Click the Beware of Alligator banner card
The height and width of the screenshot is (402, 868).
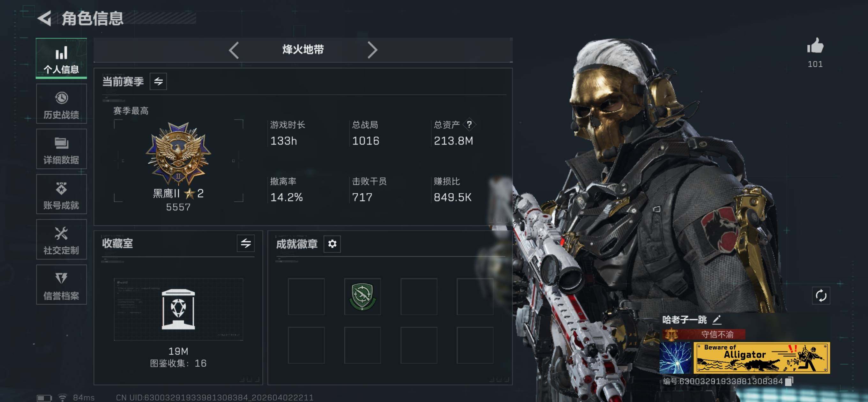(761, 358)
